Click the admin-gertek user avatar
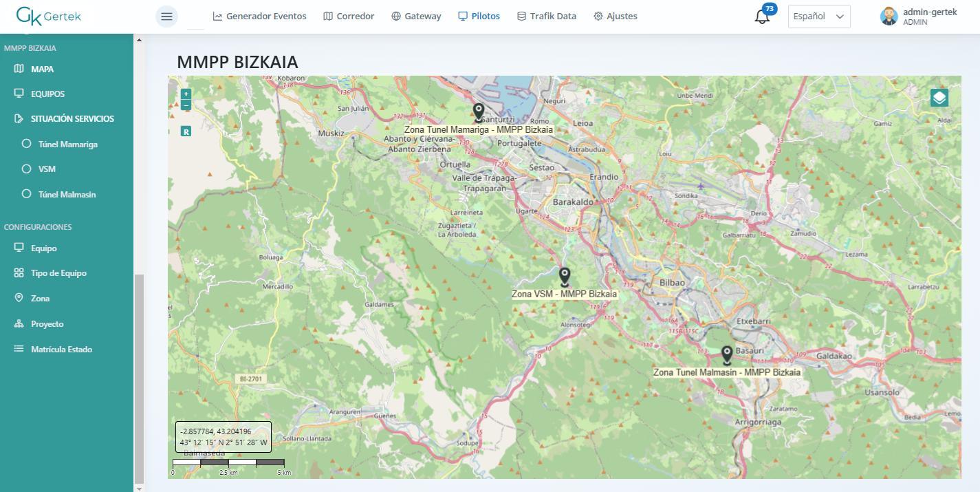The image size is (980, 492). (889, 17)
